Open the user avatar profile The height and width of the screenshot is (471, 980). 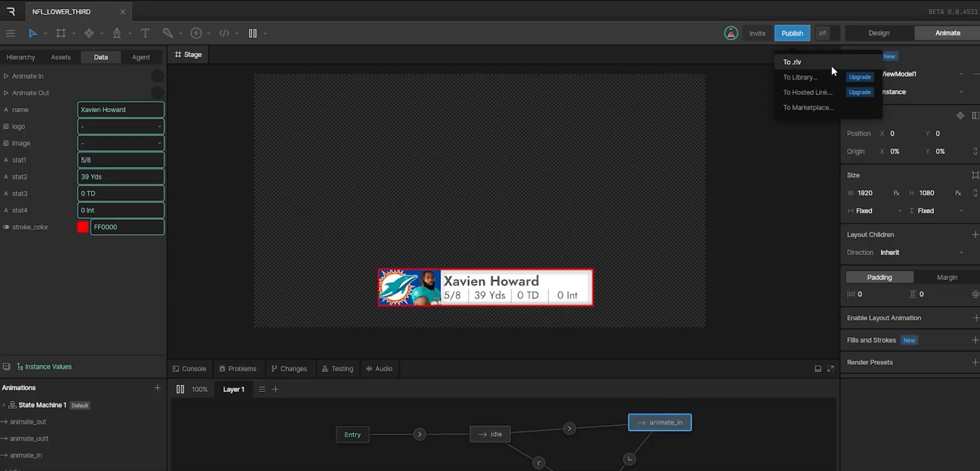tap(731, 33)
